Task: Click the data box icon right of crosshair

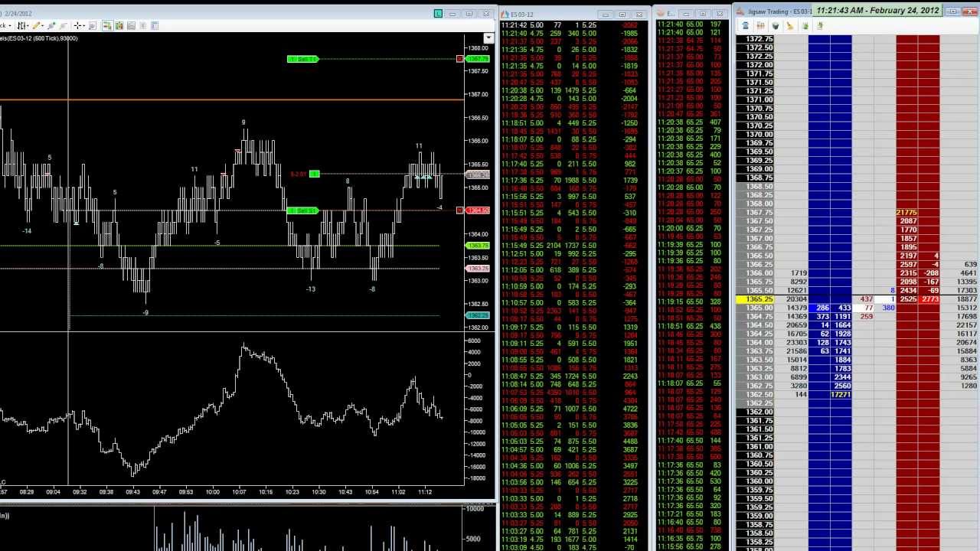Action: (x=93, y=25)
